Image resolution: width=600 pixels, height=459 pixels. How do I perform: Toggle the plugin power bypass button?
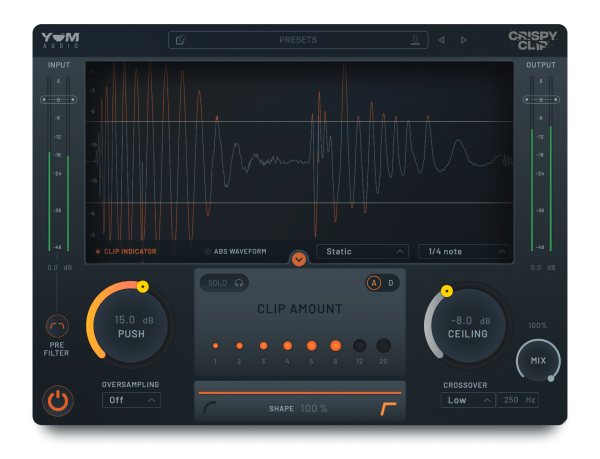pos(58,401)
